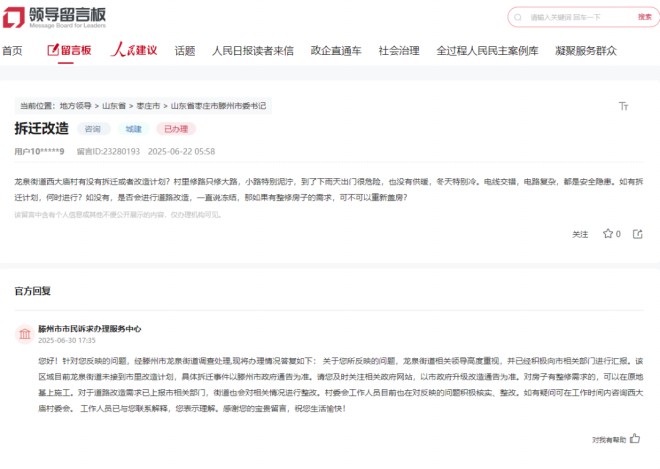Screen dimensions: 660x469
Task: Click the share icon beside the star
Action: 639,234
